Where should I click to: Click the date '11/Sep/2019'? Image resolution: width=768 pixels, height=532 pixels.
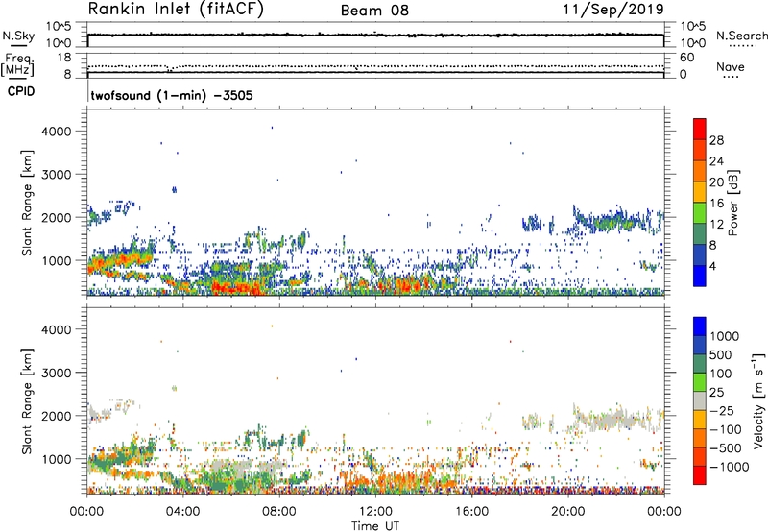(x=613, y=10)
